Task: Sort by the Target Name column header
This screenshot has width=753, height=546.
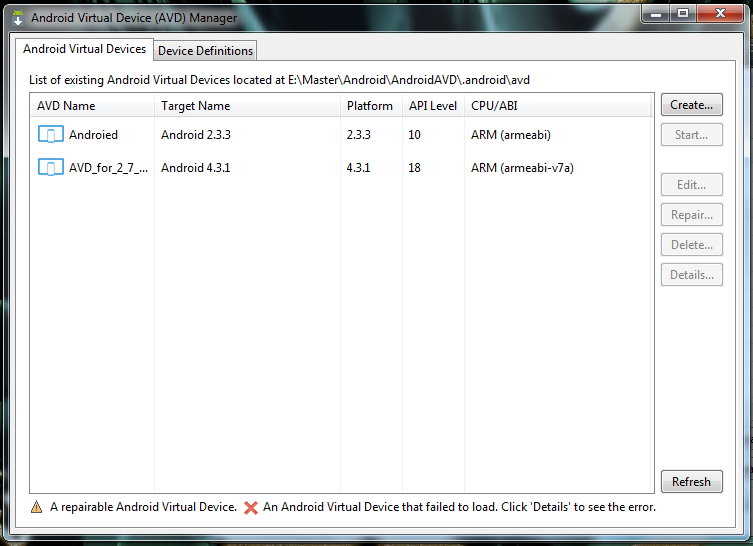Action: [247, 106]
